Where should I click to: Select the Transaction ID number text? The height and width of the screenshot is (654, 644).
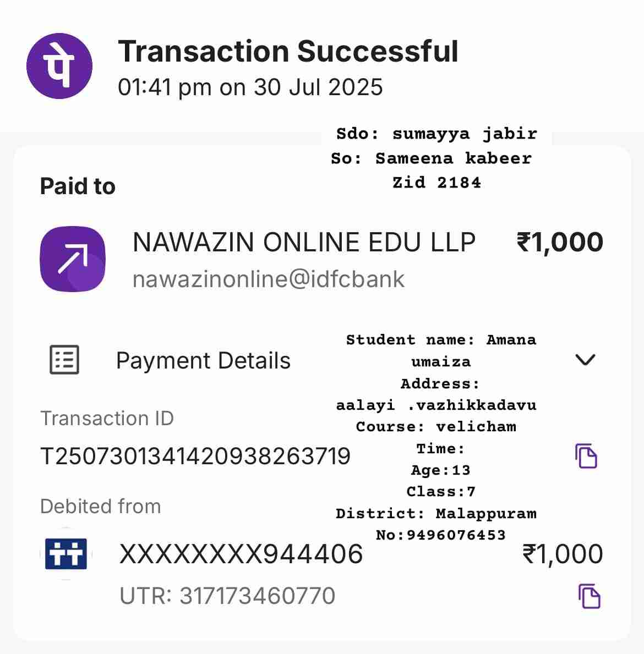195,457
